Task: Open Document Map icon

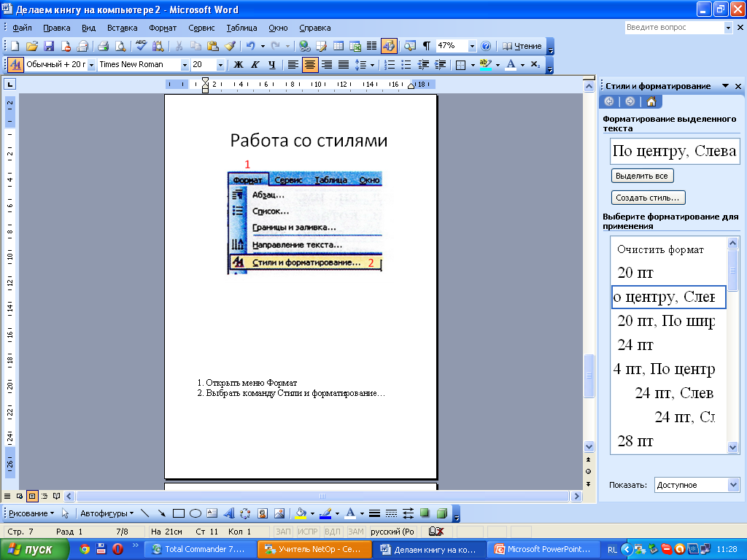Action: 410,46
